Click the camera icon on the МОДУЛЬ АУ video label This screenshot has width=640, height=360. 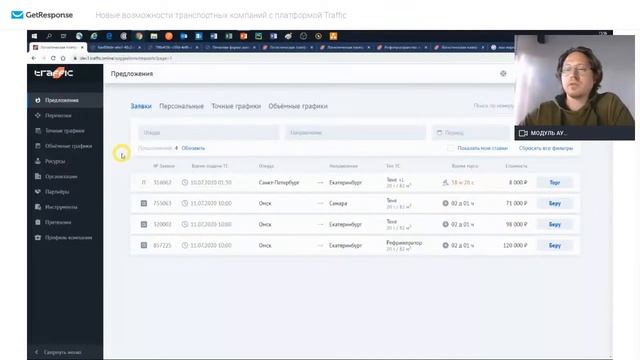tap(523, 133)
